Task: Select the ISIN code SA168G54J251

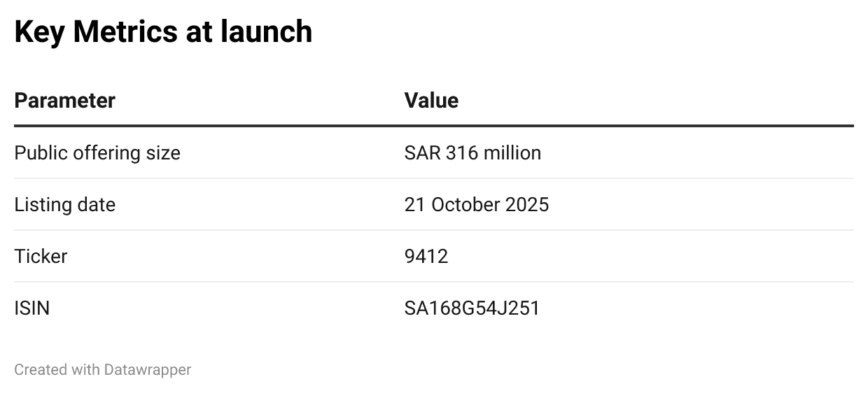Action: pos(472,308)
